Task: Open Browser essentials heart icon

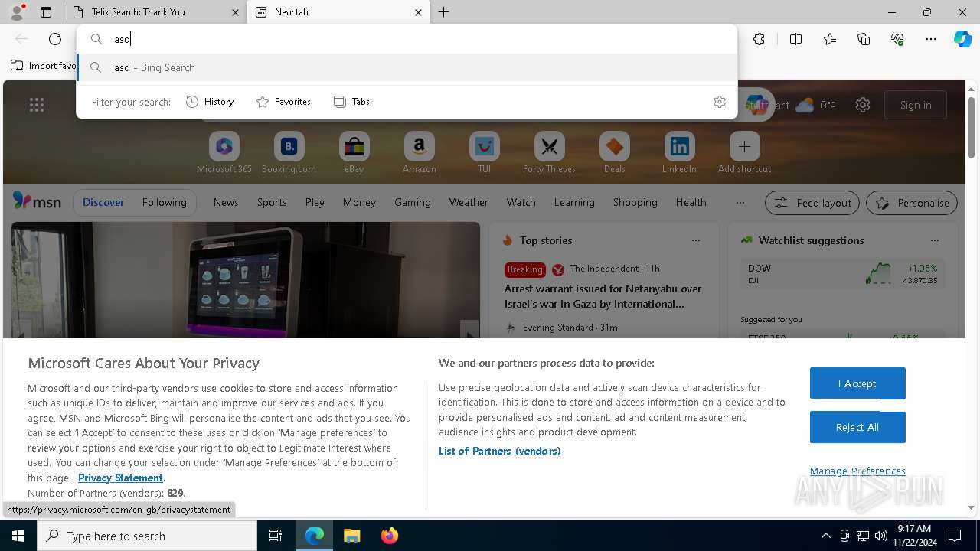Action: tap(897, 39)
